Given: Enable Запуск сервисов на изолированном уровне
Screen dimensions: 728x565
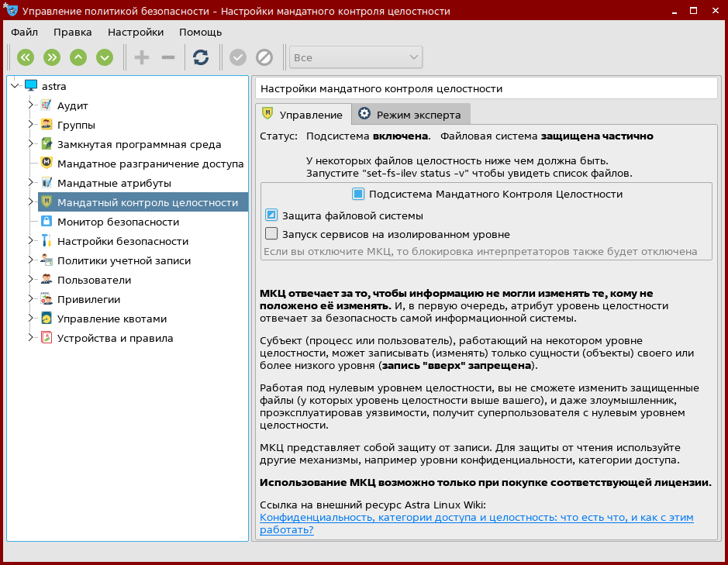Looking at the screenshot, I should point(271,233).
